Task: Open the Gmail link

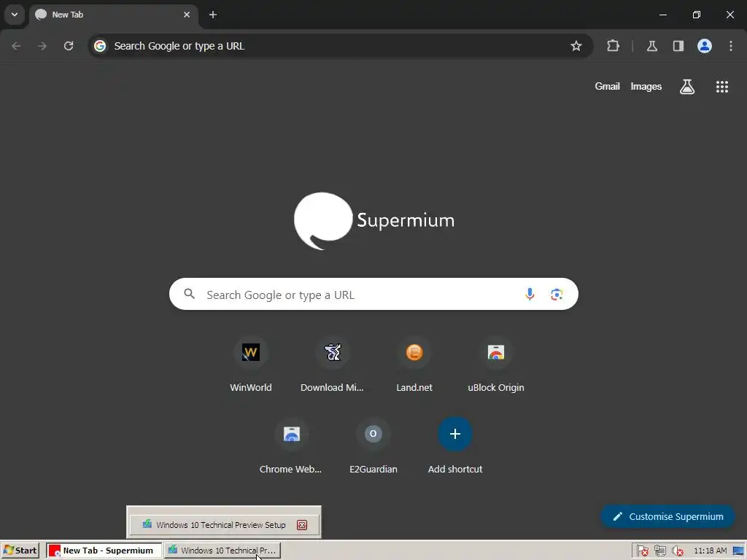Action: [x=607, y=86]
